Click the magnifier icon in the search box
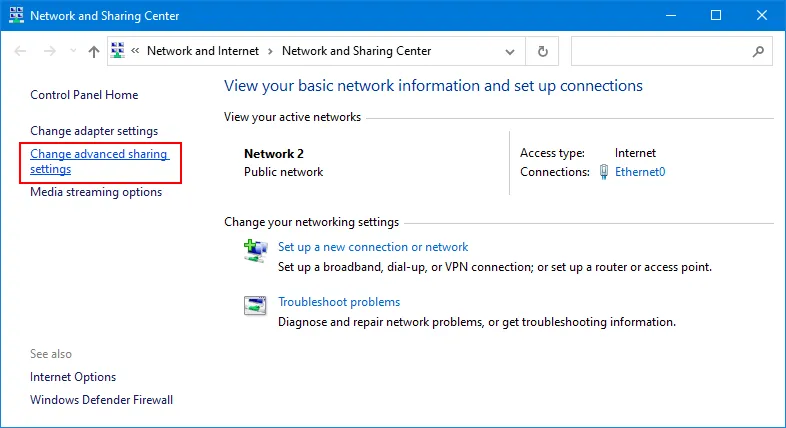Viewport: 786px width, 428px height. pos(757,51)
